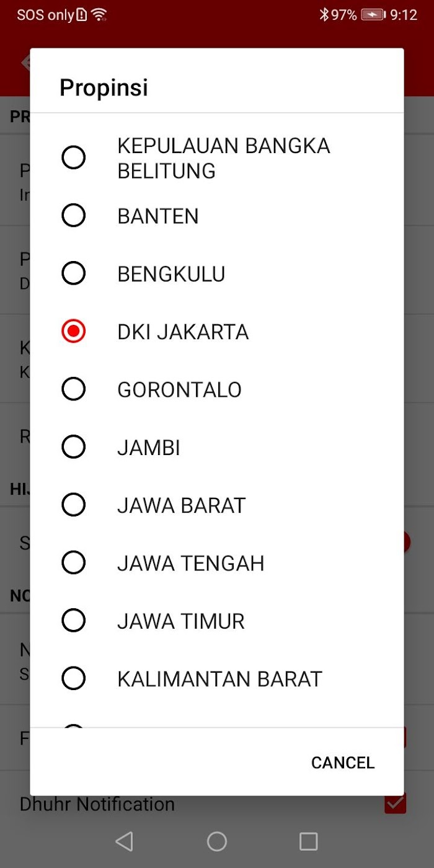Pick JAWA BARAT province
This screenshot has height=868, width=434.
[217, 505]
